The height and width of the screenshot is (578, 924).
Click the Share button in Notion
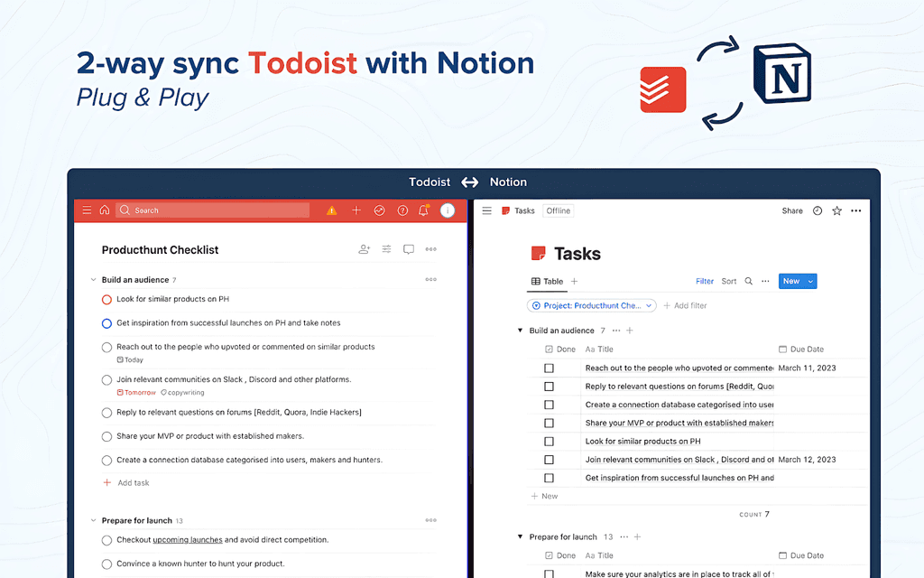791,210
